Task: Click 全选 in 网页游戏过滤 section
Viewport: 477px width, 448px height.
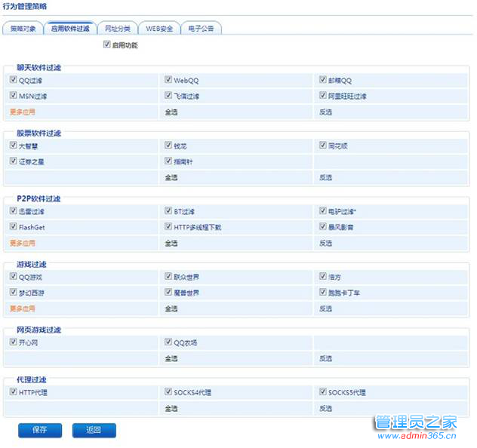Action: click(x=171, y=359)
